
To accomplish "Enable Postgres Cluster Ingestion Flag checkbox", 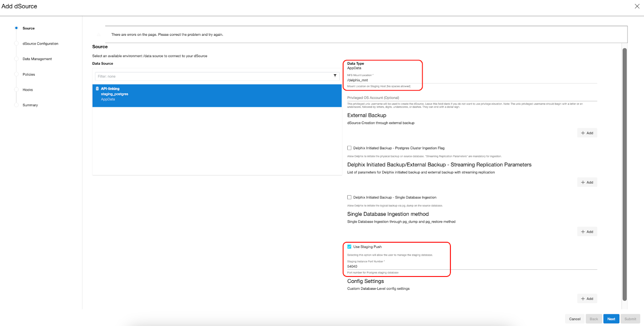I will (349, 148).
